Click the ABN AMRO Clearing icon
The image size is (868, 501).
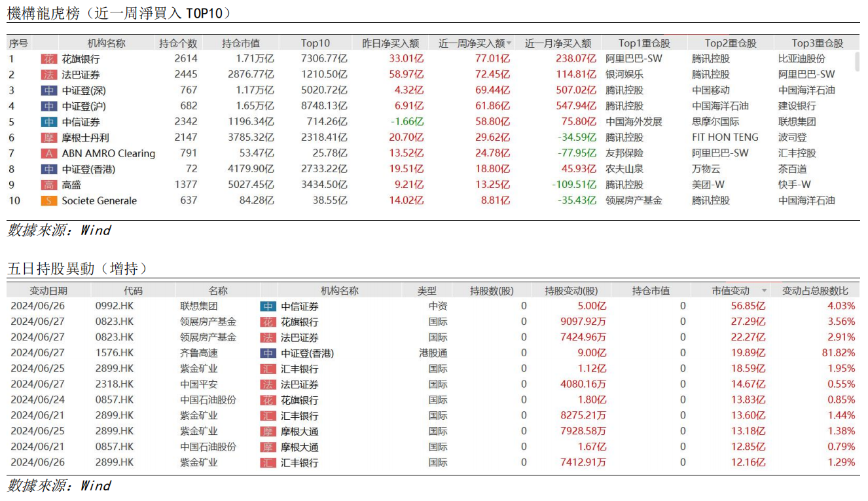point(48,153)
